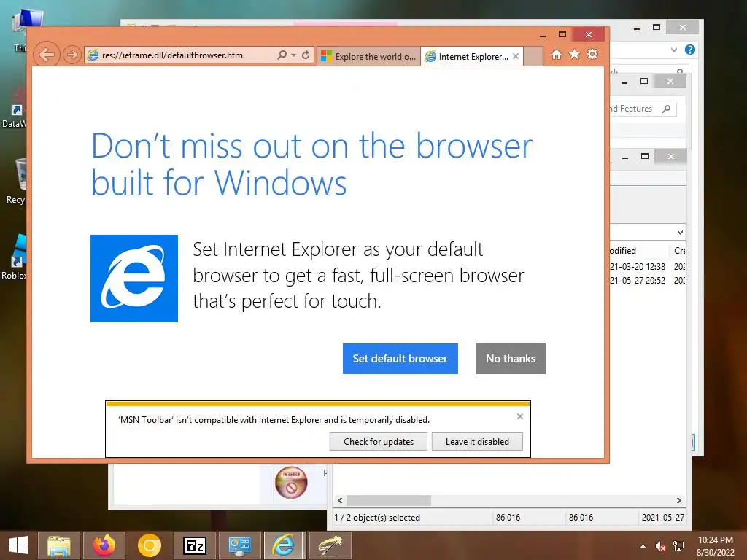The width and height of the screenshot is (747, 560).
Task: Go back with Internet Explorer back arrow
Action: click(x=47, y=55)
